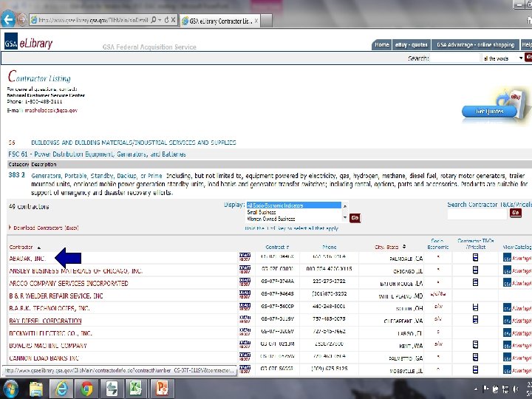This screenshot has width=532, height=399.
Task: Open a new browser tab
Action: [266, 21]
